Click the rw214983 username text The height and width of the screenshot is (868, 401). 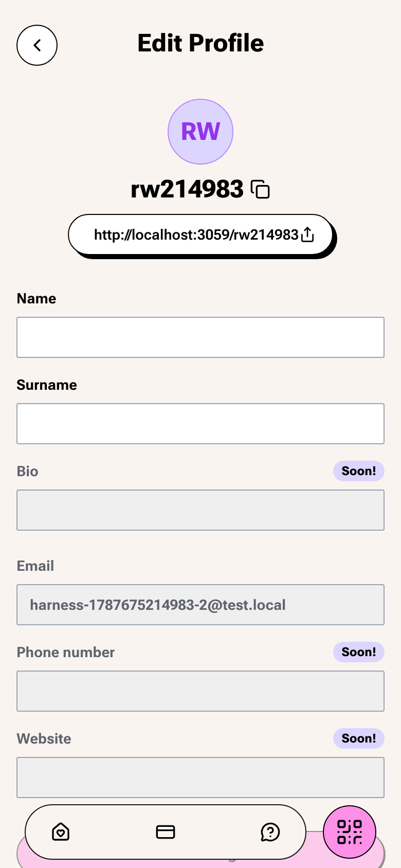187,189
